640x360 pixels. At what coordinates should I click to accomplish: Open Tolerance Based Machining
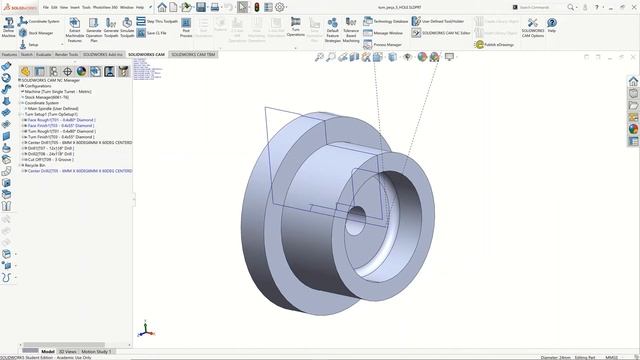coord(351,29)
